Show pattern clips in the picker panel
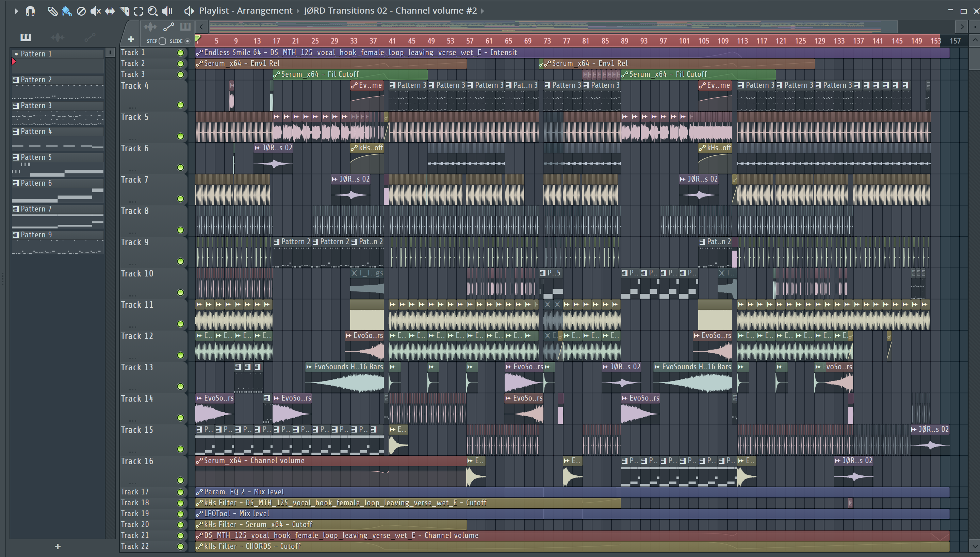Viewport: 980px width, 557px height. pyautogui.click(x=26, y=37)
